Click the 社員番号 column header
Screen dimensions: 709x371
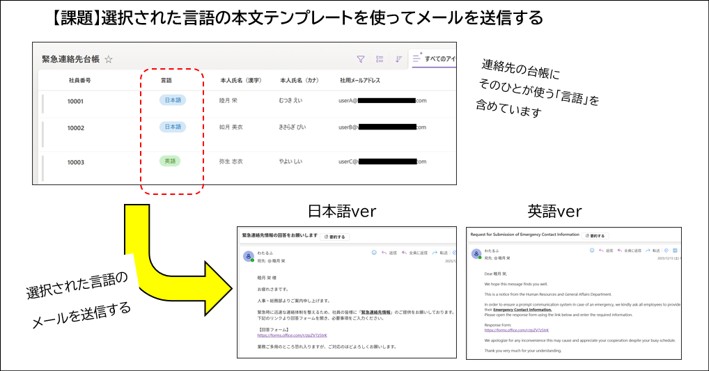point(80,81)
